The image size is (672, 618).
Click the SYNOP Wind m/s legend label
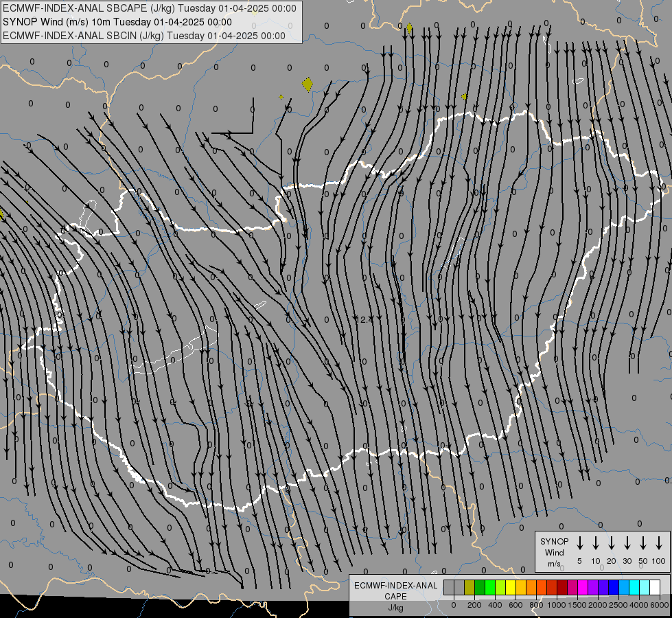coord(554,553)
